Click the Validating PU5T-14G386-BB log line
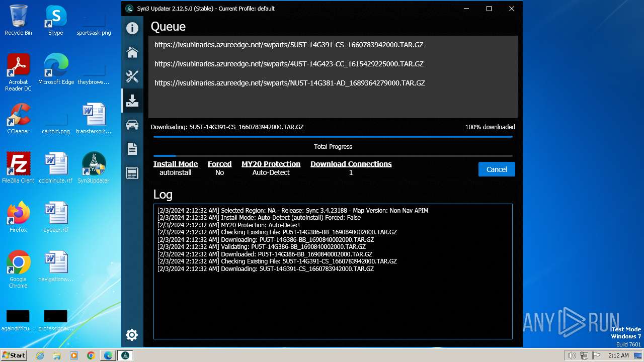 tap(262, 247)
